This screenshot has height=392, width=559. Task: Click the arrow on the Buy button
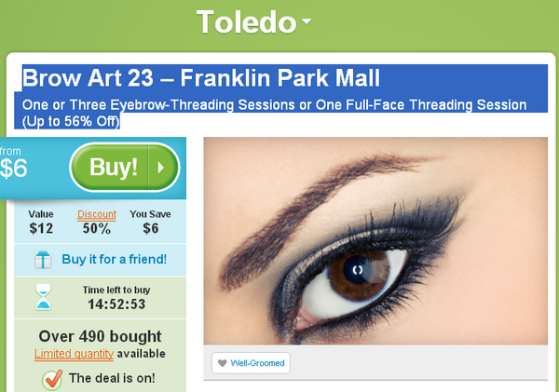161,167
